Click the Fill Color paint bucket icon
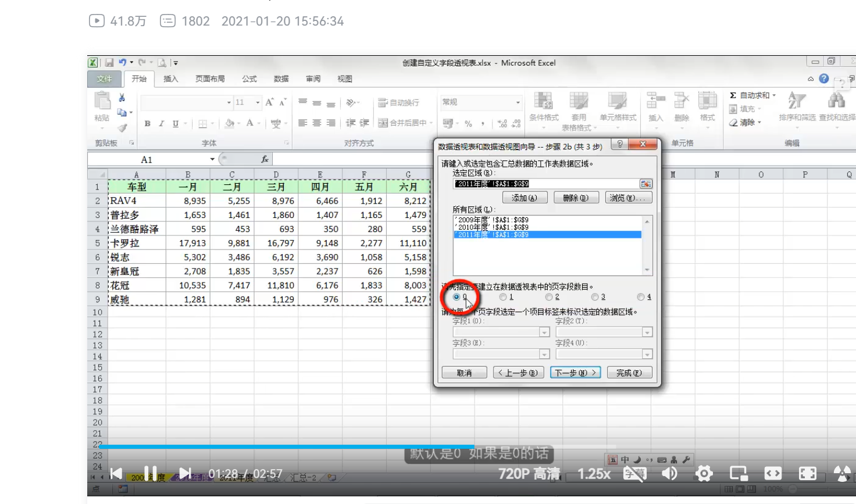The image size is (856, 504). click(x=229, y=123)
